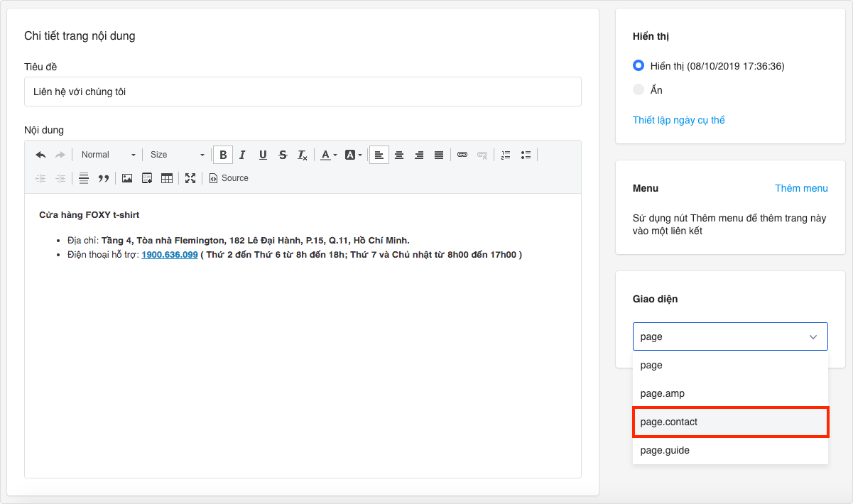Image resolution: width=853 pixels, height=504 pixels.
Task: Select the Ẩn radio option
Action: (x=639, y=90)
